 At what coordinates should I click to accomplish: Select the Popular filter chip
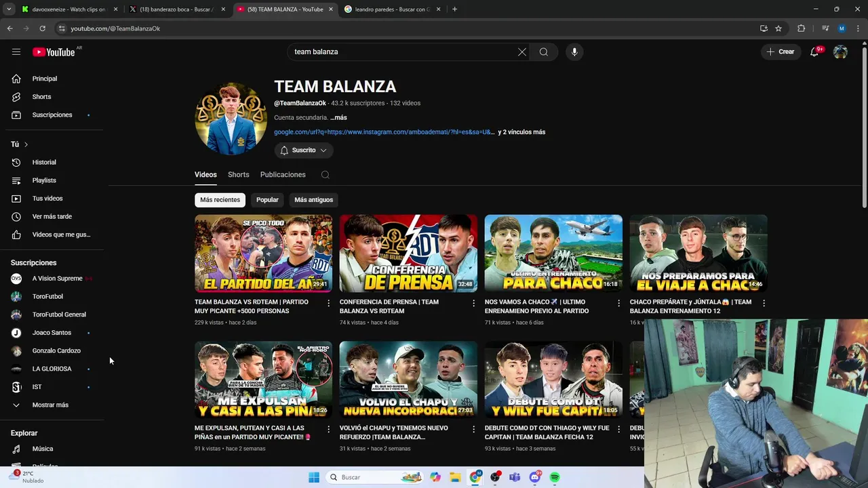coord(267,200)
